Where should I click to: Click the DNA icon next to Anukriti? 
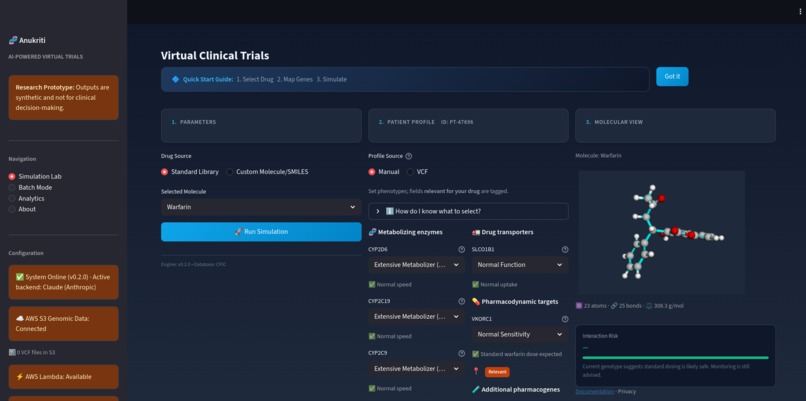(13, 40)
